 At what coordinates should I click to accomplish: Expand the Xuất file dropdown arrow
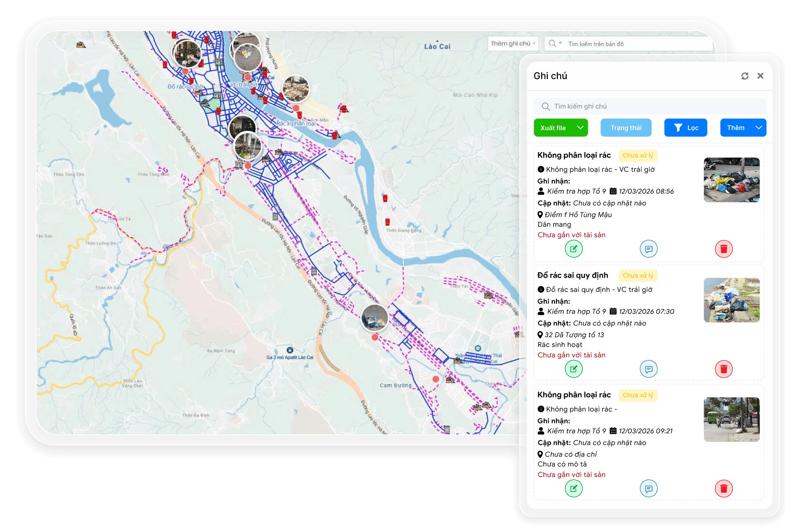(580, 128)
